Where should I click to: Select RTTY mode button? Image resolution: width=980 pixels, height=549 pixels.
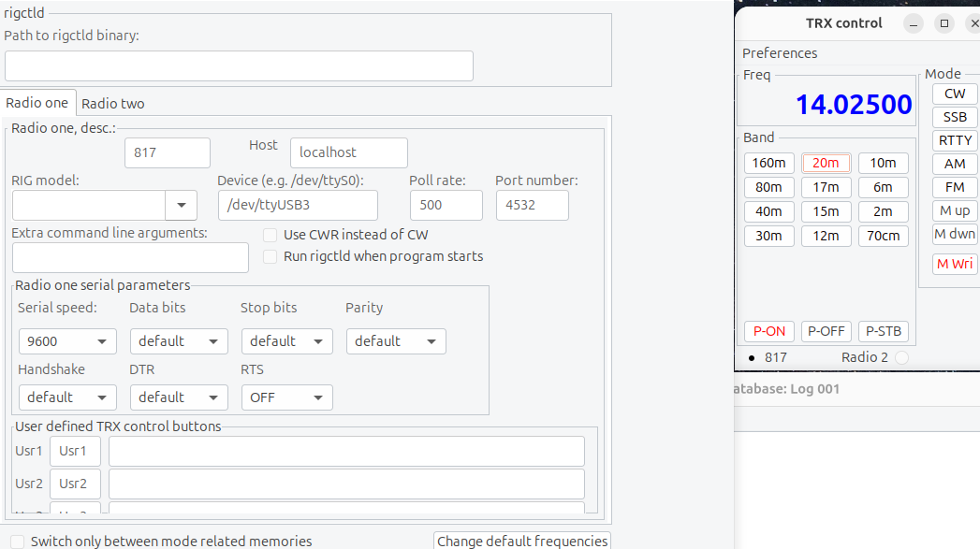(x=955, y=140)
